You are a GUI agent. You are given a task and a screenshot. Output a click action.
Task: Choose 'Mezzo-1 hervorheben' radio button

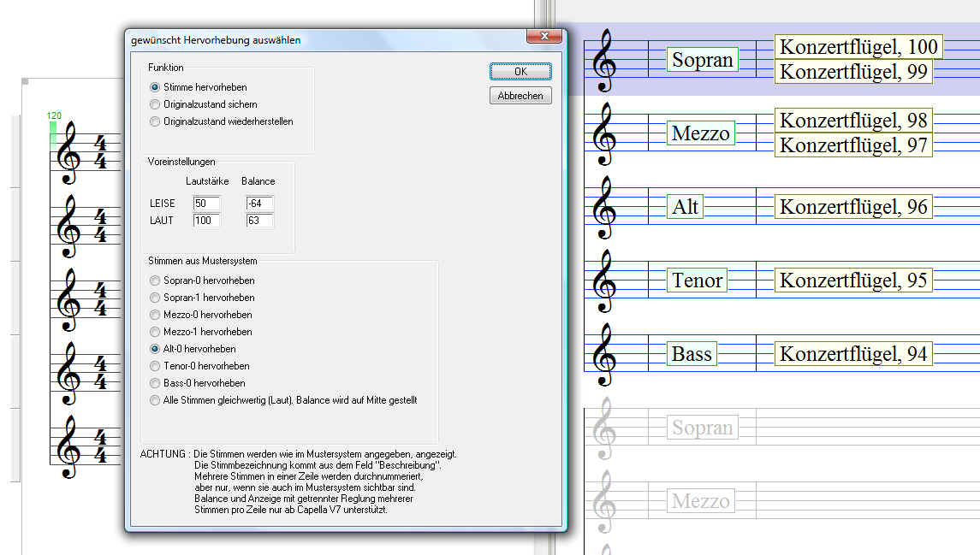pos(155,332)
